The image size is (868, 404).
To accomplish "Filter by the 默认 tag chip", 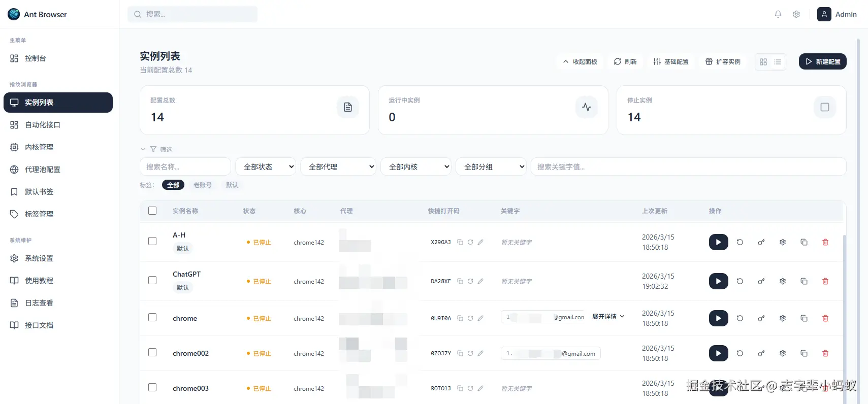I will 232,185.
